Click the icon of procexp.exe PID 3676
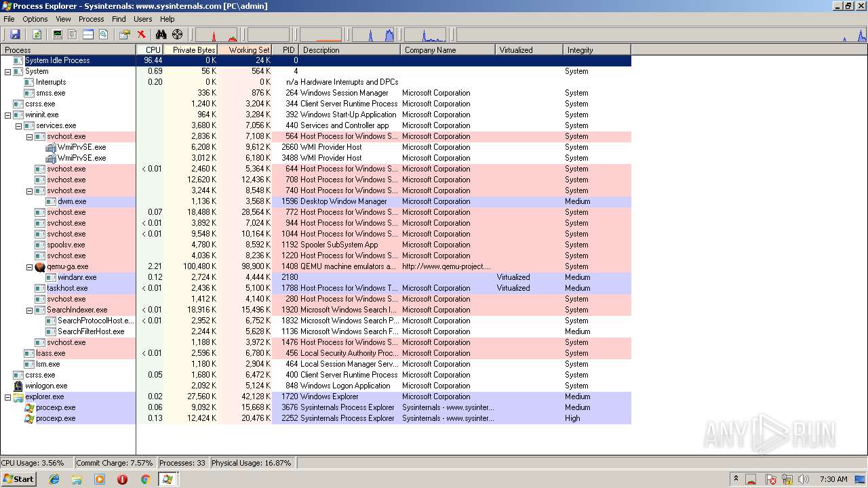Viewport: 868px width, 488px height. 29,407
